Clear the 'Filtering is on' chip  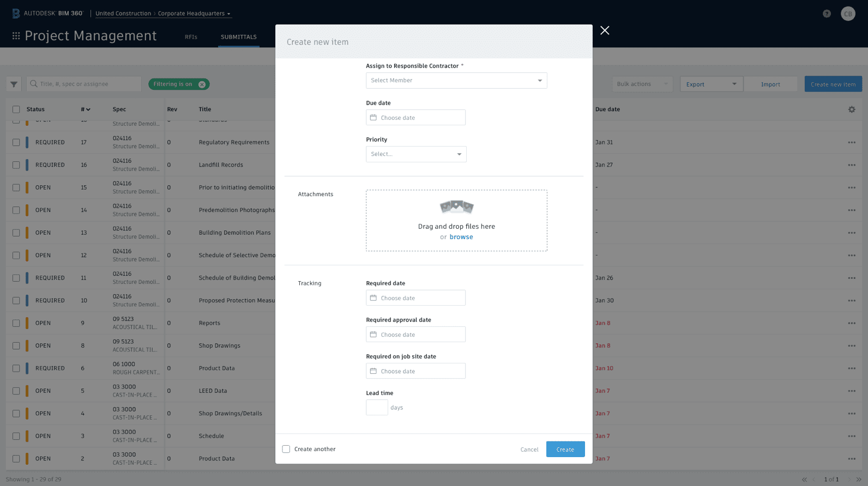202,84
